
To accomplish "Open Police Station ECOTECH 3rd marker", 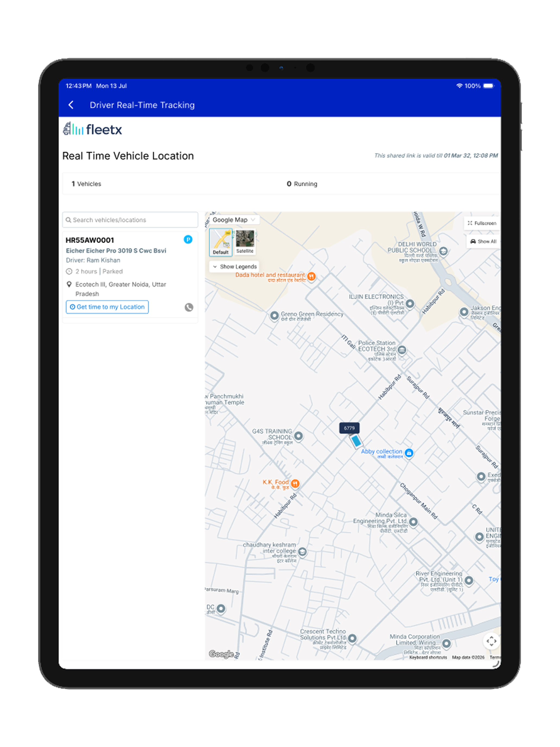I will [x=402, y=350].
